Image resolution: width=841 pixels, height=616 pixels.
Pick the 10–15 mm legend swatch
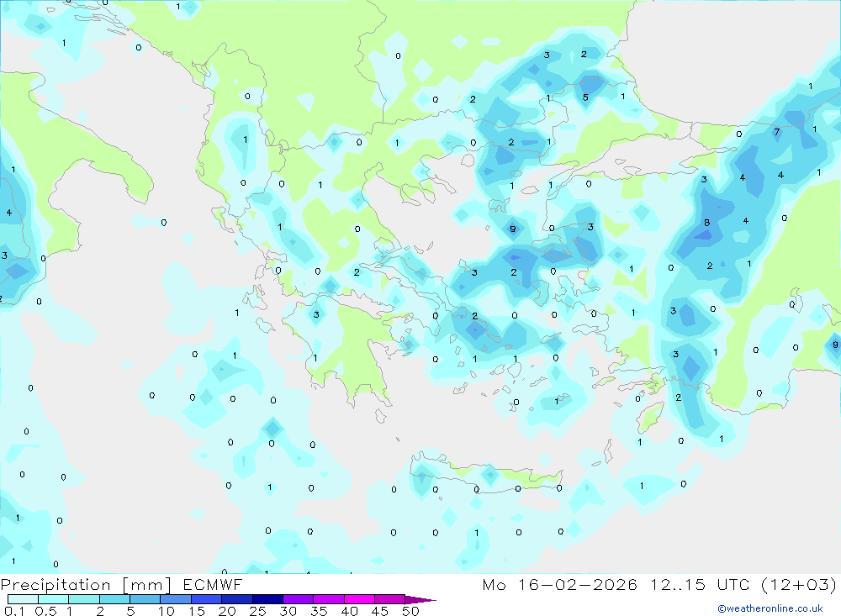(x=176, y=599)
